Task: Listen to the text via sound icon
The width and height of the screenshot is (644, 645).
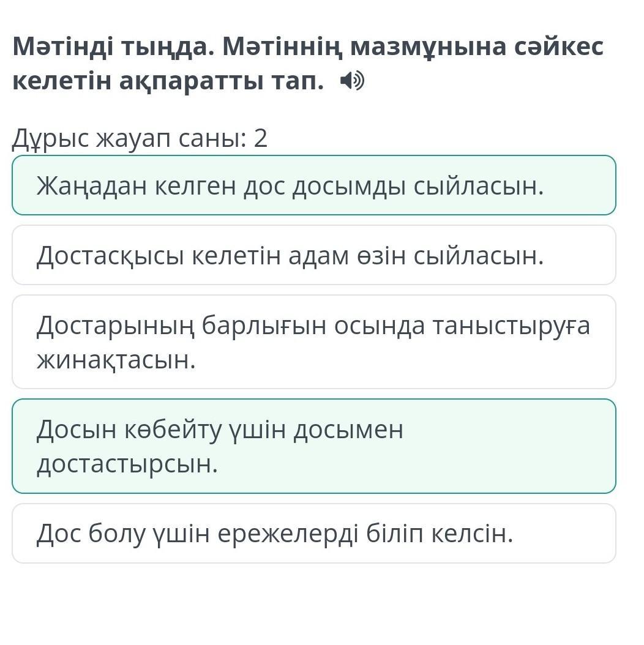Action: [x=352, y=81]
